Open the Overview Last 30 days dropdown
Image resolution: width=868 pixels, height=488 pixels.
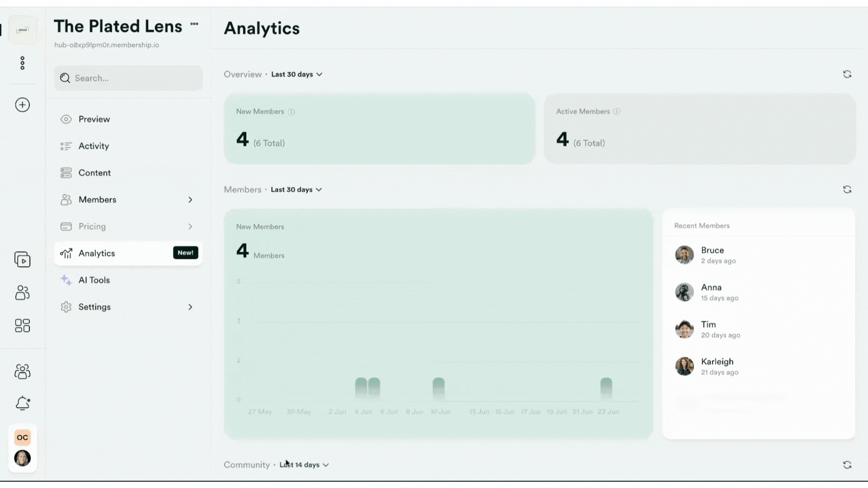click(x=297, y=74)
